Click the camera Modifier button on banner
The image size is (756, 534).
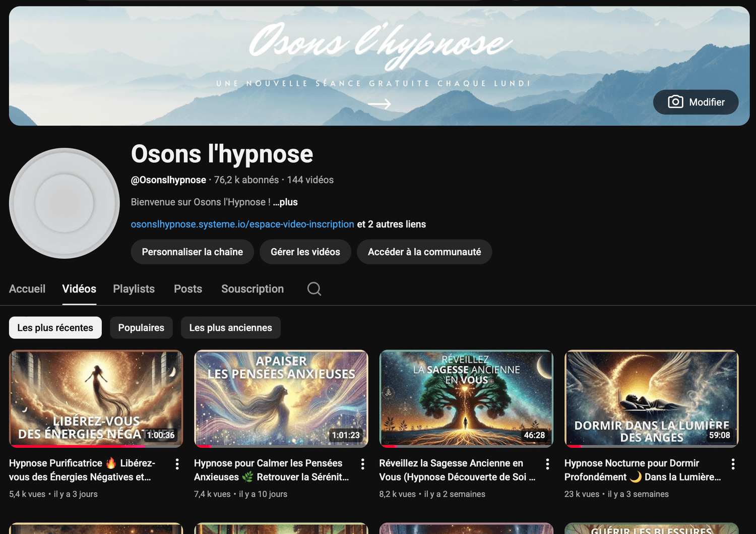(696, 102)
